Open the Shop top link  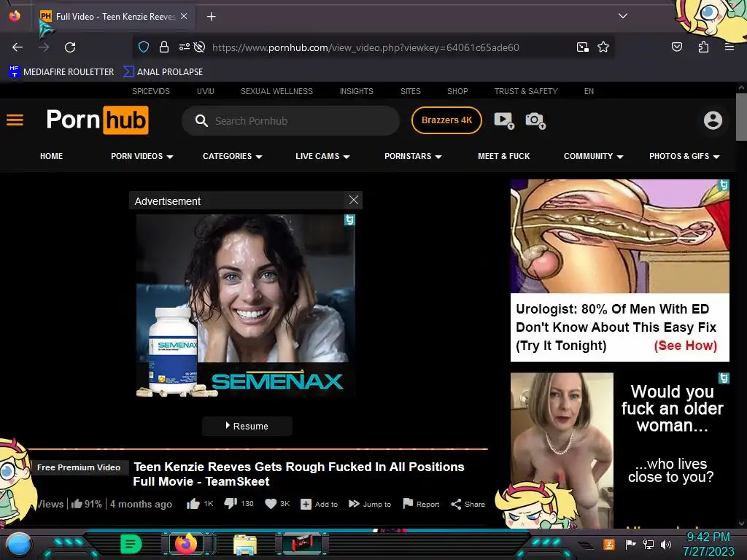(x=457, y=91)
